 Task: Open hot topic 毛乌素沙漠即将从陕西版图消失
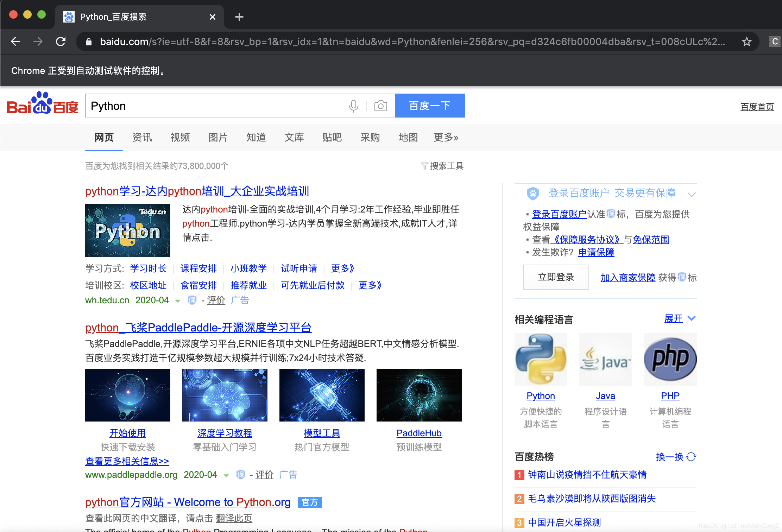(592, 499)
